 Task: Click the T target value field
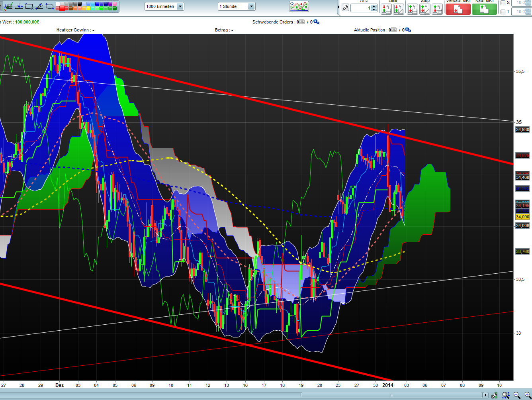click(519, 12)
